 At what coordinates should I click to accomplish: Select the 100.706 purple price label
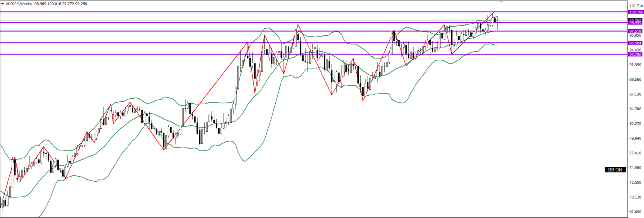point(636,12)
